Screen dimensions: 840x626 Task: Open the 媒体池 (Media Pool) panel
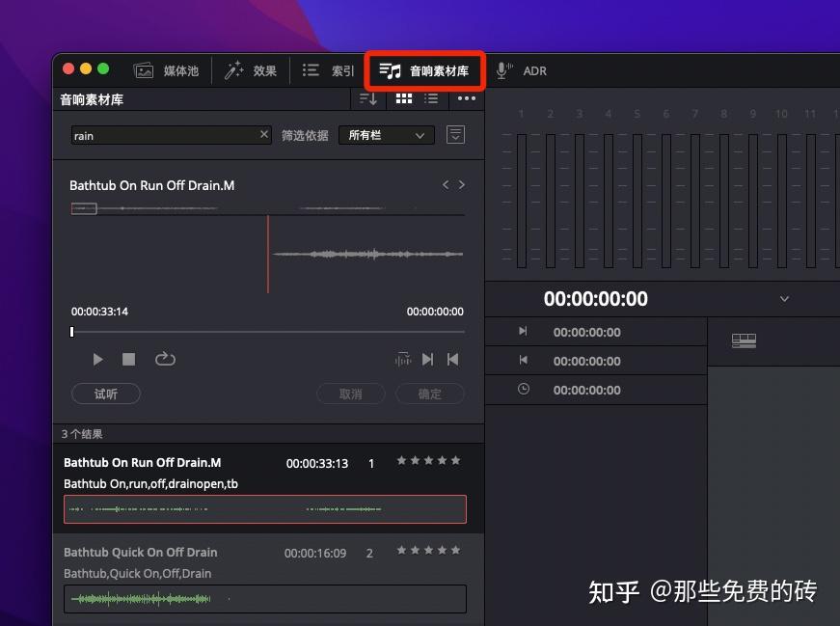click(168, 69)
